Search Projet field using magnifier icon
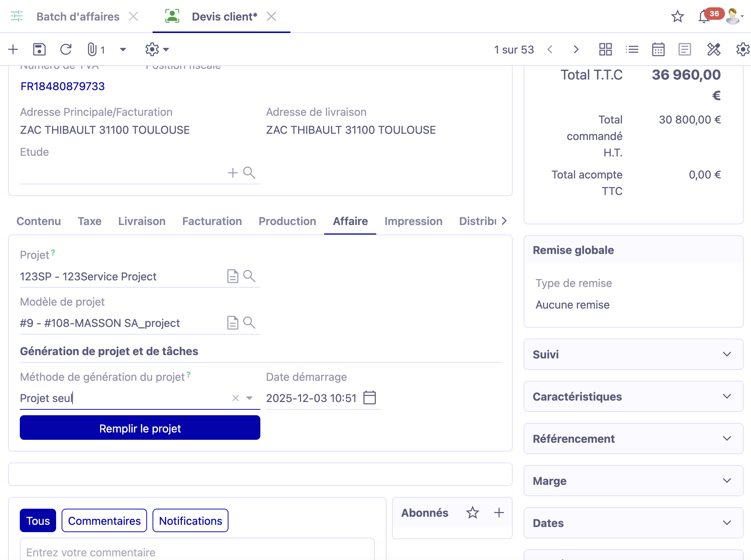The height and width of the screenshot is (560, 751). 249,276
